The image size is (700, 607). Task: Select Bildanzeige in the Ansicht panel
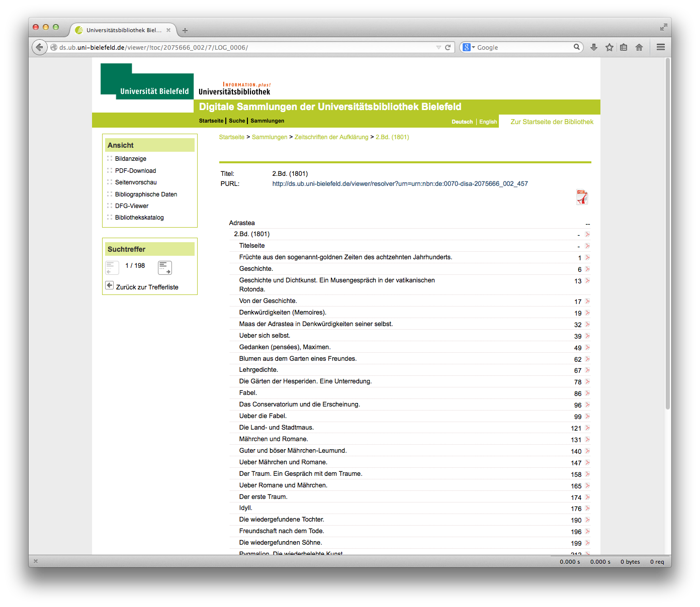point(131,159)
